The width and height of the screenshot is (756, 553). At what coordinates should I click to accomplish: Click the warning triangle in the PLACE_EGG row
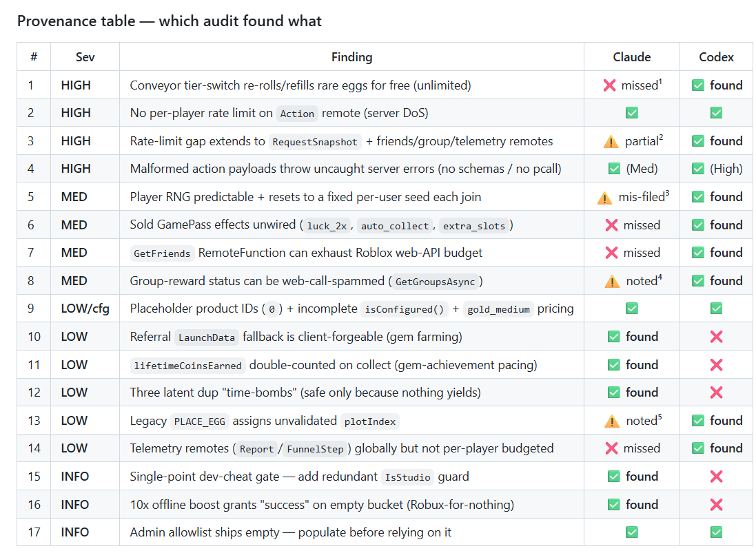click(x=612, y=421)
